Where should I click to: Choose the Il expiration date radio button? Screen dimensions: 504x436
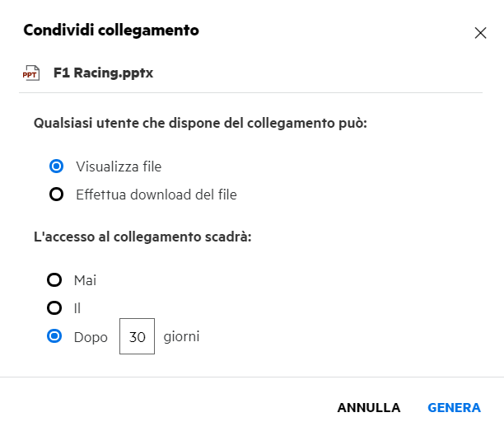tap(55, 308)
